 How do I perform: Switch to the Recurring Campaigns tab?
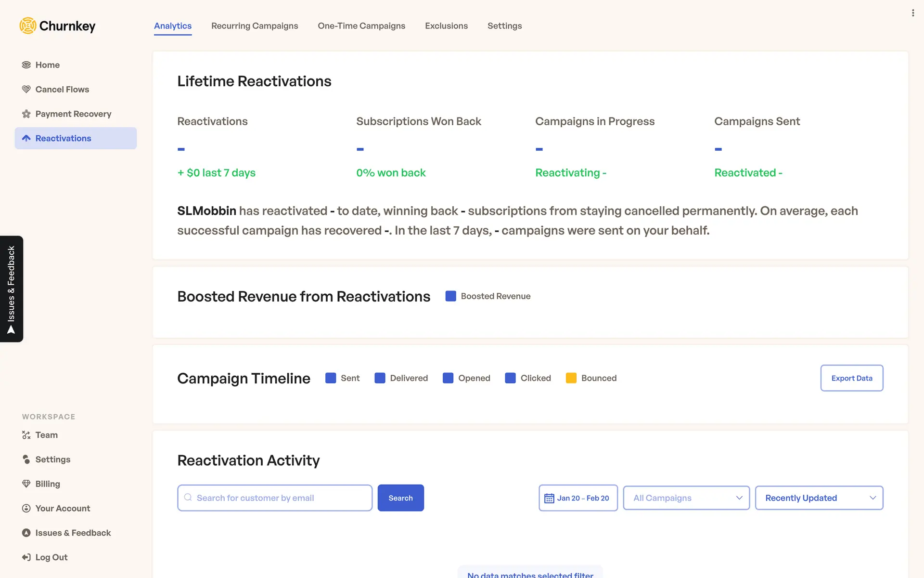click(255, 26)
